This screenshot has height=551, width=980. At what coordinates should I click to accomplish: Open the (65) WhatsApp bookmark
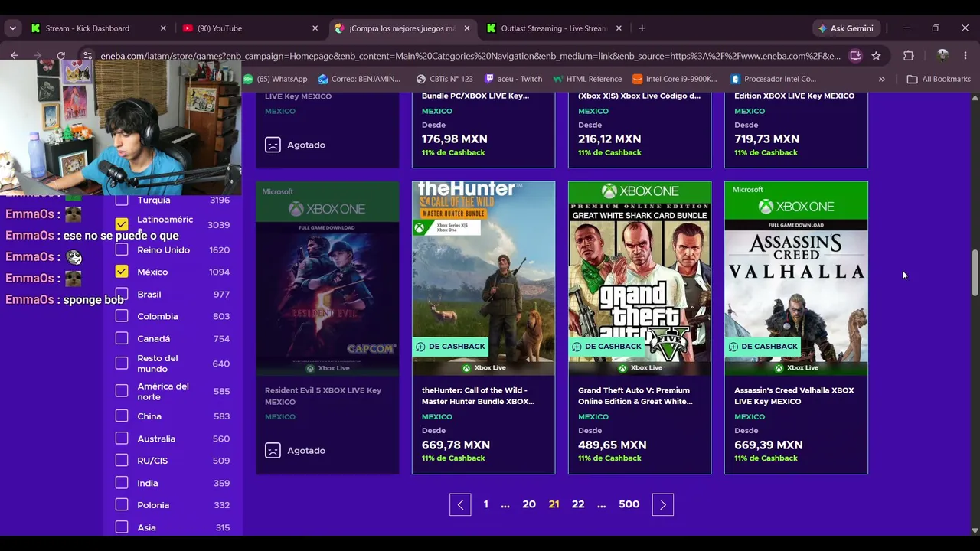275,79
